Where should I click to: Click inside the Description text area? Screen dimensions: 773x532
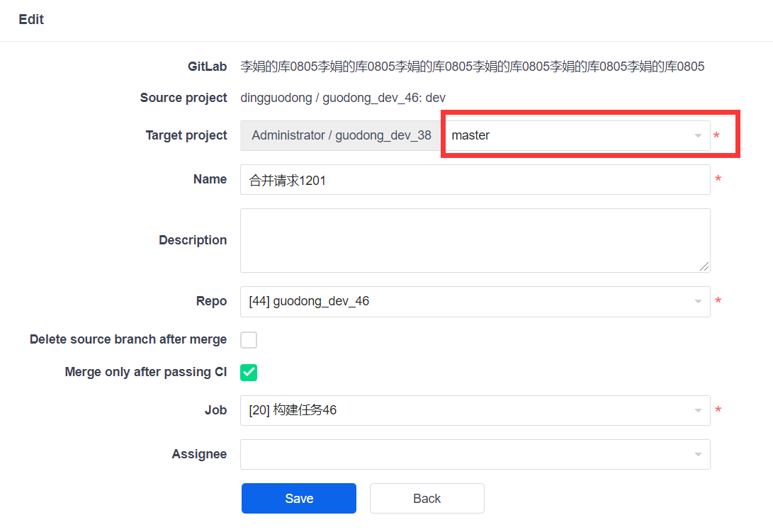tap(475, 240)
